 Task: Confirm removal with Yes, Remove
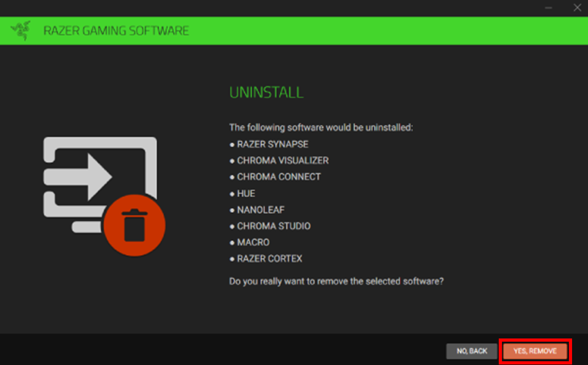pos(535,351)
